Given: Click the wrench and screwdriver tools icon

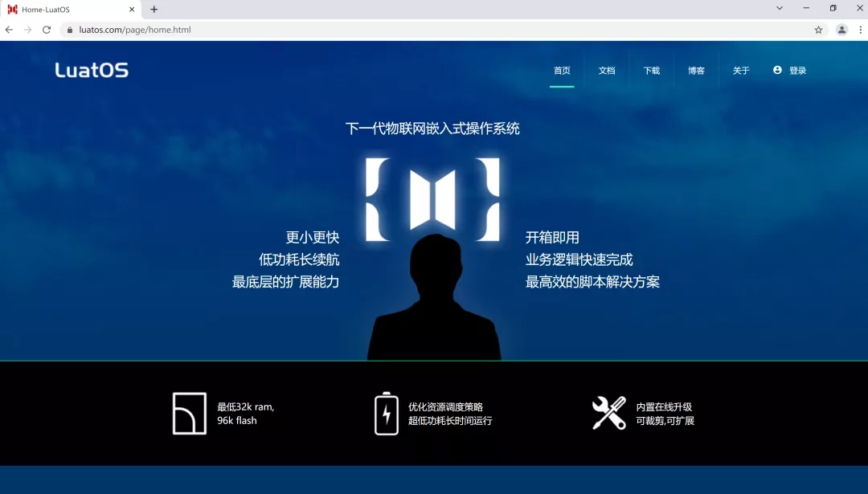Looking at the screenshot, I should click(609, 413).
